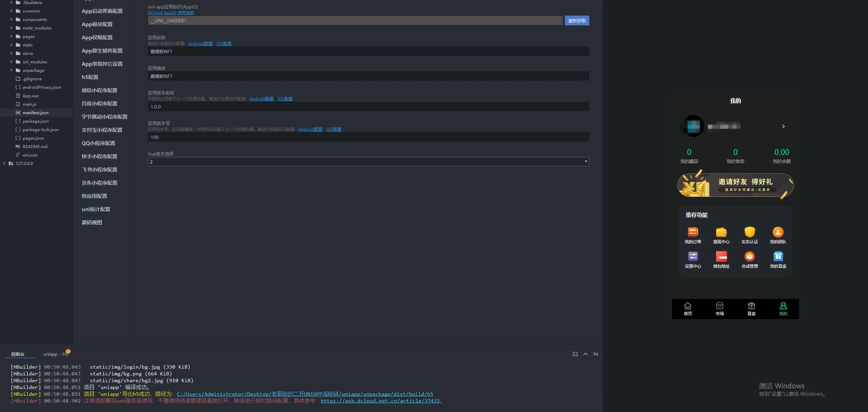Switch to 市场 bottom tab
The image size is (868, 412).
[719, 309]
